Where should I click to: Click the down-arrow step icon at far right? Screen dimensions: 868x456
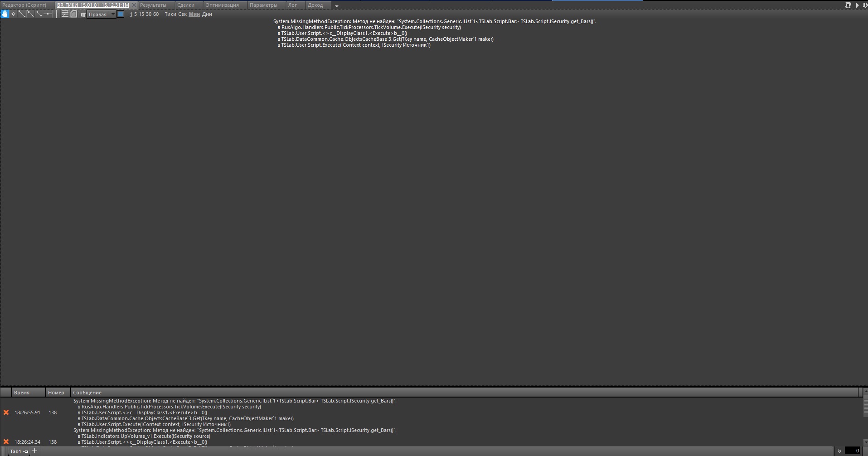pos(865,5)
